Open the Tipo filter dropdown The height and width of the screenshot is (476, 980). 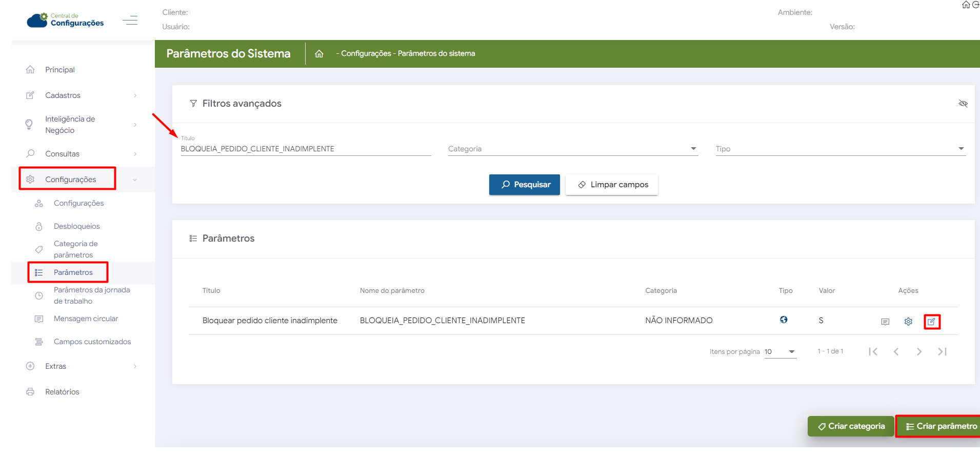click(x=840, y=149)
